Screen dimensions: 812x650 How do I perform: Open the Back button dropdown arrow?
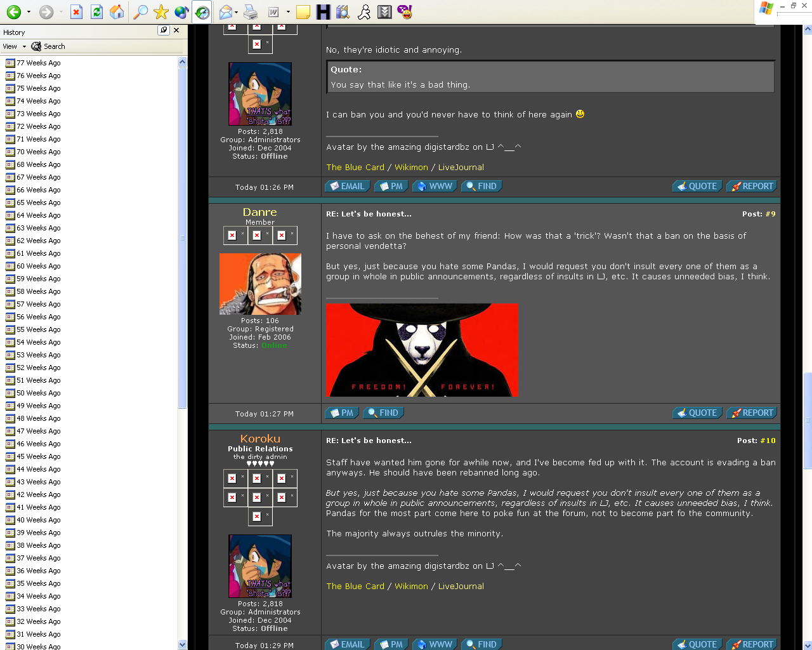click(29, 11)
